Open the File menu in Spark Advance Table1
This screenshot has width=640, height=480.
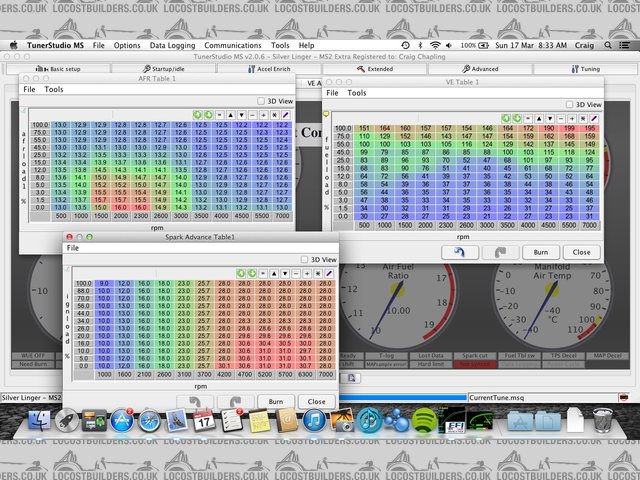73,248
